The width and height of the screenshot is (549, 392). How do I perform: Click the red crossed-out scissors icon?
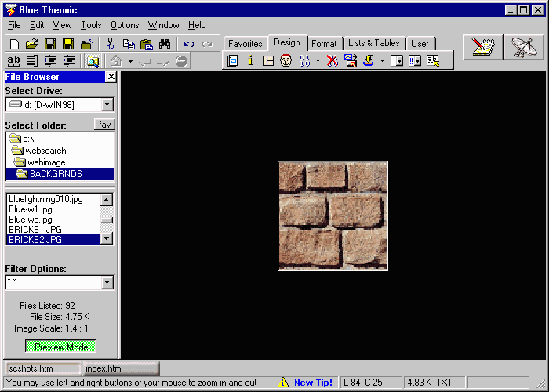(x=333, y=60)
